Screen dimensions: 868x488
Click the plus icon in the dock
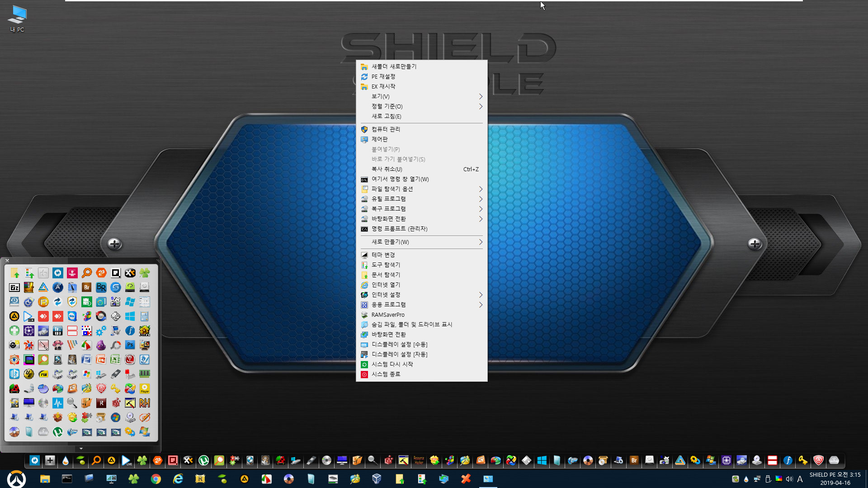(50, 460)
